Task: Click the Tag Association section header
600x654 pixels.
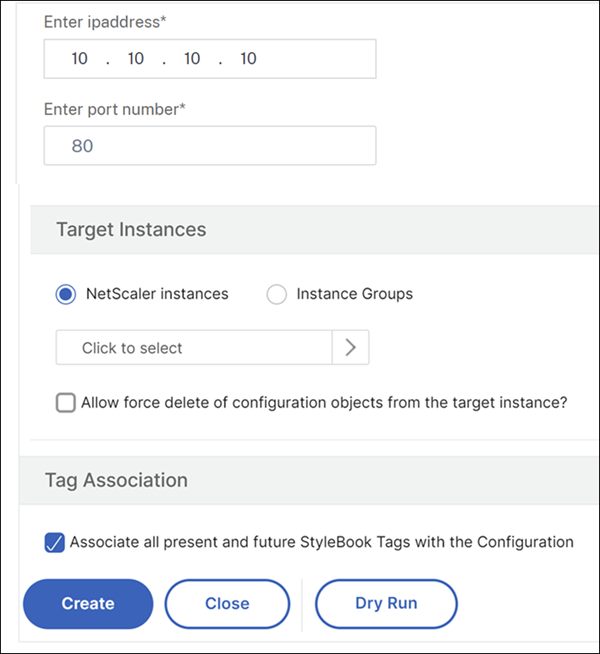Action: pyautogui.click(x=309, y=480)
